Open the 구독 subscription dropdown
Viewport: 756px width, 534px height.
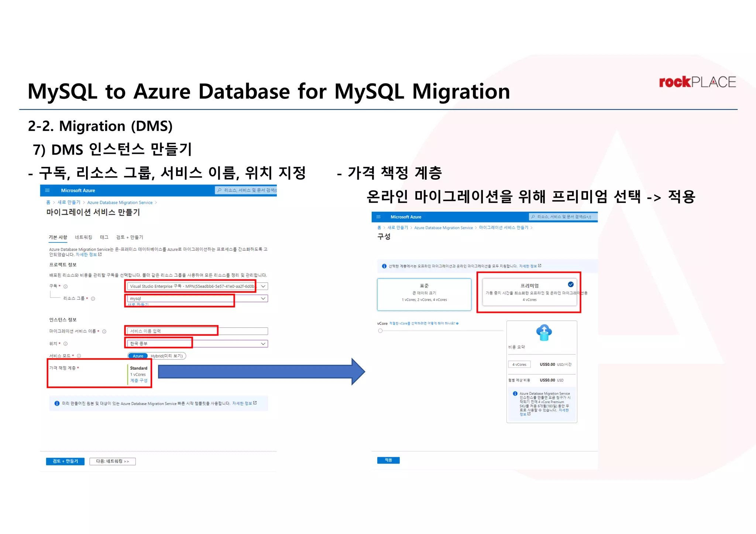click(x=197, y=286)
